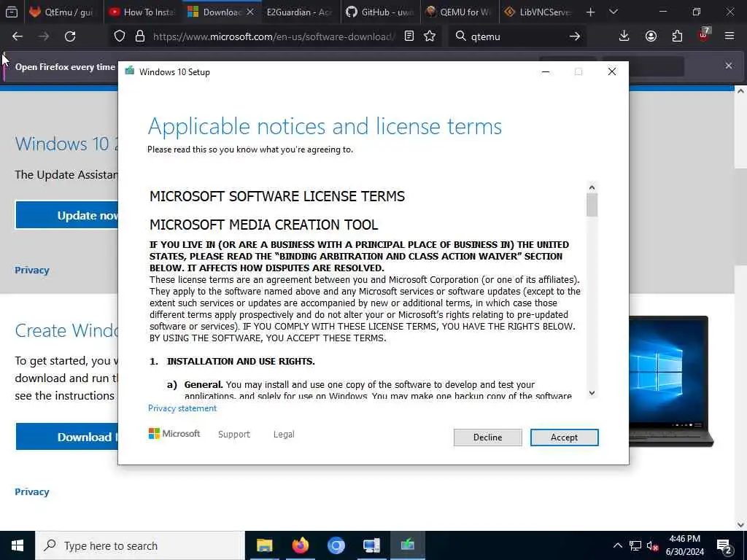This screenshot has height=560, width=747.
Task: Click the Microsoft logo in setup dialog
Action: click(174, 433)
